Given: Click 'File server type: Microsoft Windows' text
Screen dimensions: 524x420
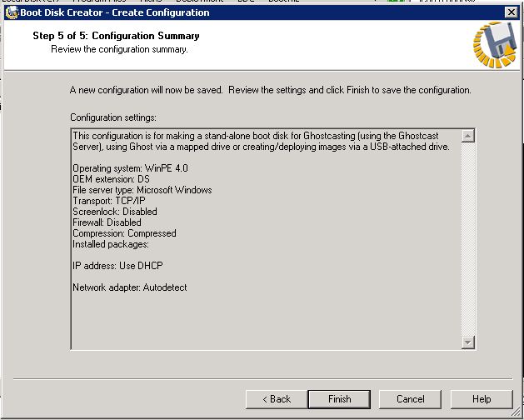Looking at the screenshot, I should coord(142,190).
